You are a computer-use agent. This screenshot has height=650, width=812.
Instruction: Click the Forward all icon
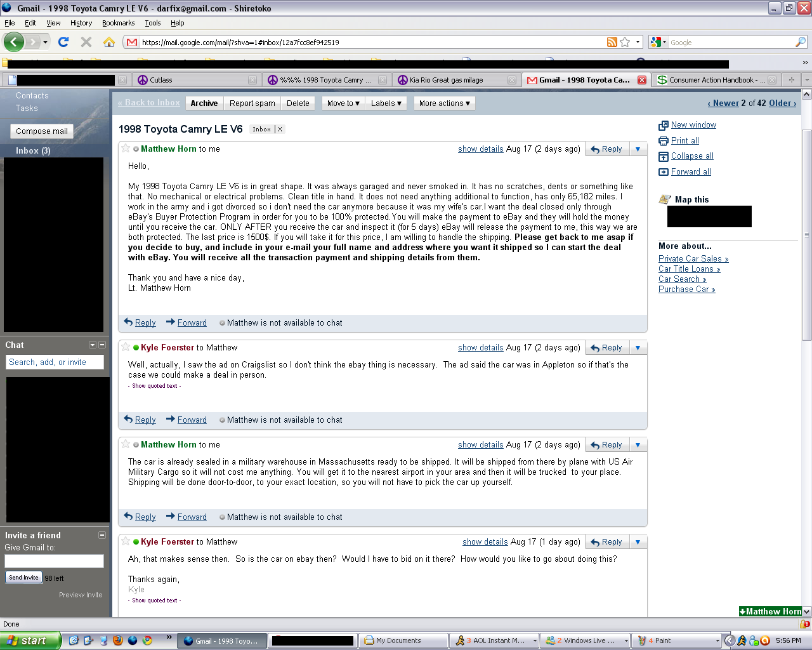tap(664, 172)
